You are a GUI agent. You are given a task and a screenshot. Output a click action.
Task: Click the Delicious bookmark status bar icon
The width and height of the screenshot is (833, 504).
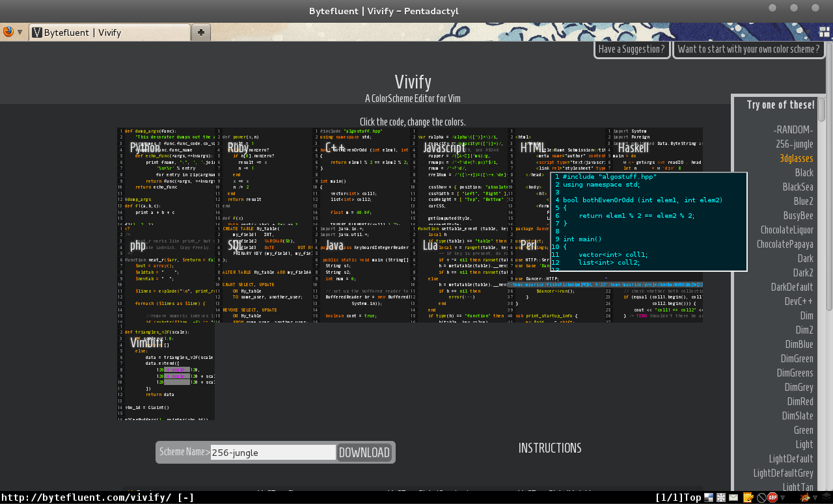pyautogui.click(x=709, y=497)
